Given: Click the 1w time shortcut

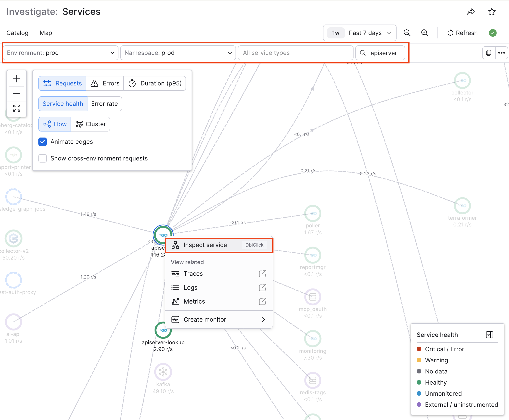Looking at the screenshot, I should 336,33.
